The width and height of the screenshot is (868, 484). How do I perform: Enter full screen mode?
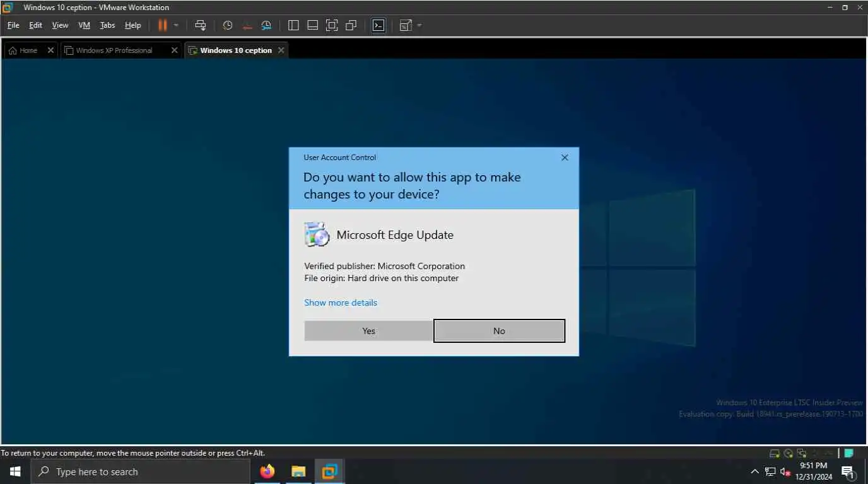tap(332, 25)
